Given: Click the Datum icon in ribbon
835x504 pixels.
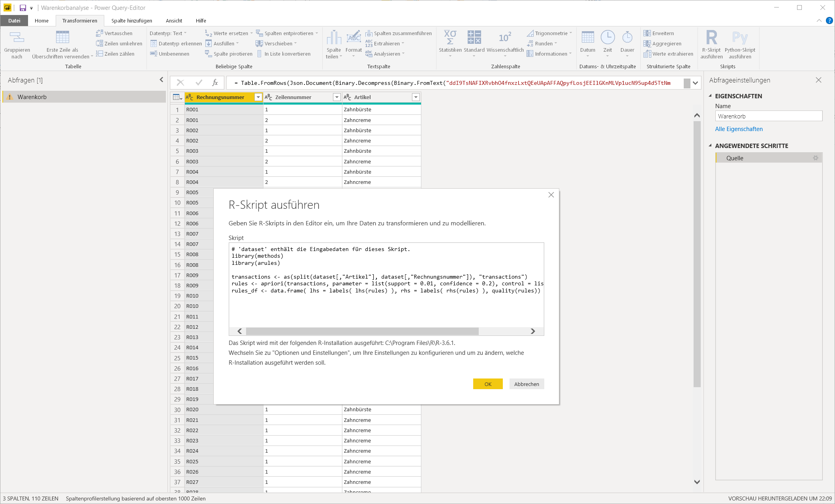Looking at the screenshot, I should click(x=588, y=38).
